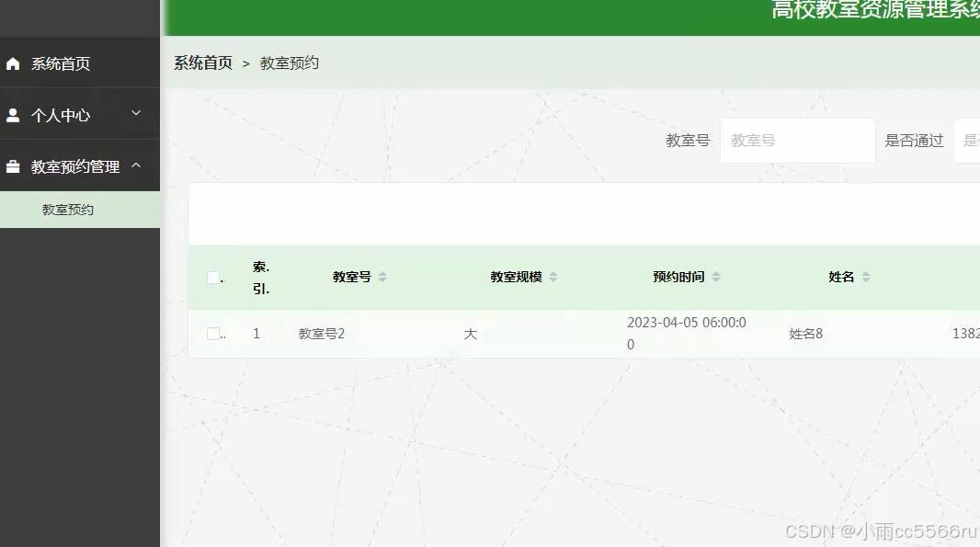This screenshot has height=547, width=980.
Task: Click inside the 教室号 search input field
Action: (x=798, y=140)
